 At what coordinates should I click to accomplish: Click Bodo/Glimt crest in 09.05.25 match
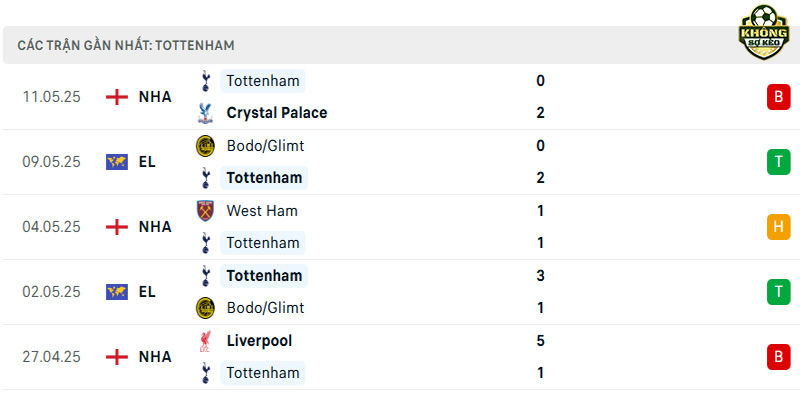205,146
